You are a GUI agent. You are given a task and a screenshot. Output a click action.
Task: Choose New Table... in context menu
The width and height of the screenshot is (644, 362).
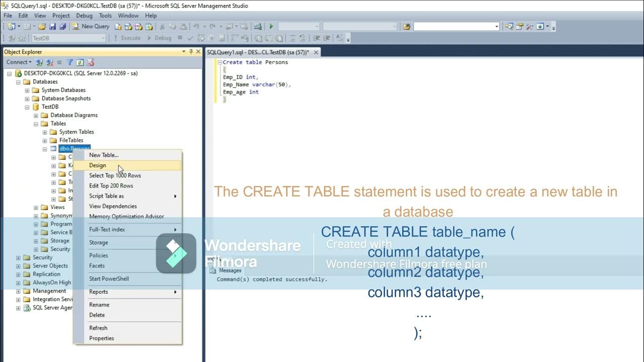click(x=127, y=155)
